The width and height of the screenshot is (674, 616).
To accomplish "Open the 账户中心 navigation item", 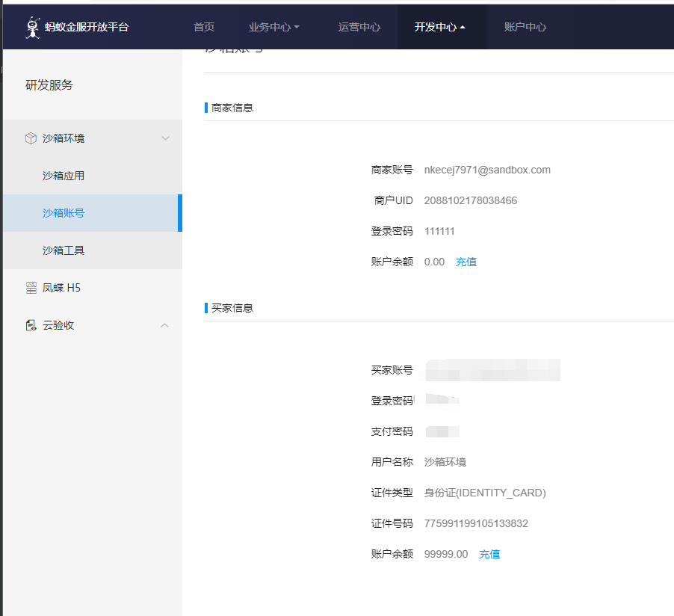I will tap(525, 27).
